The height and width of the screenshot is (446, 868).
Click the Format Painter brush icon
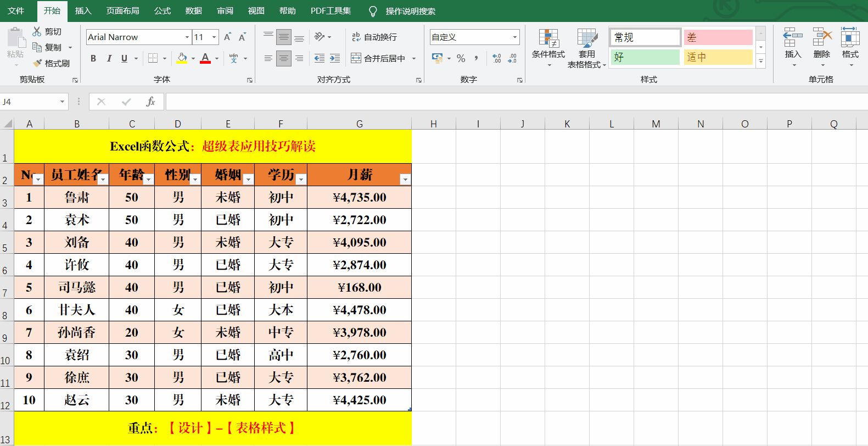pos(37,63)
